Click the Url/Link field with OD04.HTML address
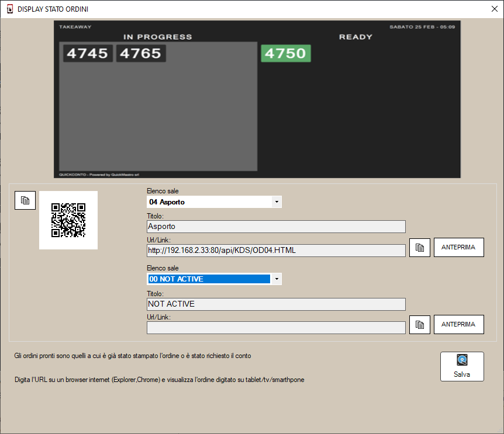Viewport: 504px width, 434px height. pos(276,251)
